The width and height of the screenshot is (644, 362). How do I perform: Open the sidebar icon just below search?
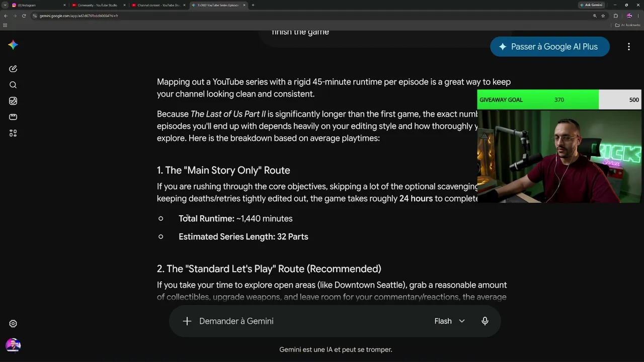[13, 101]
